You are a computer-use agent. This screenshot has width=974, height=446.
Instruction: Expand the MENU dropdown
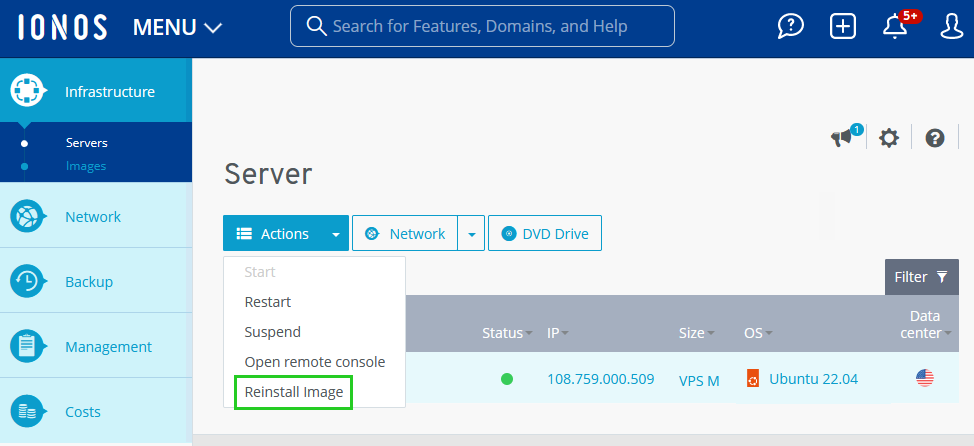(178, 28)
